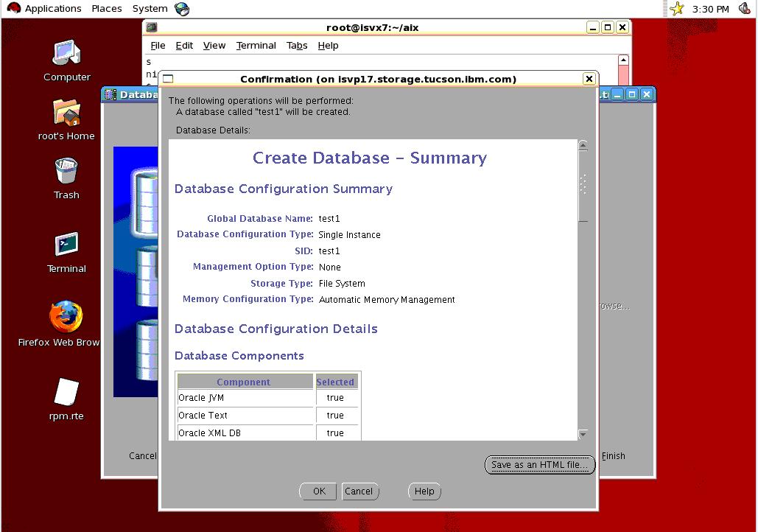Click the File System storage type value
This screenshot has height=532, width=758.
pos(342,284)
